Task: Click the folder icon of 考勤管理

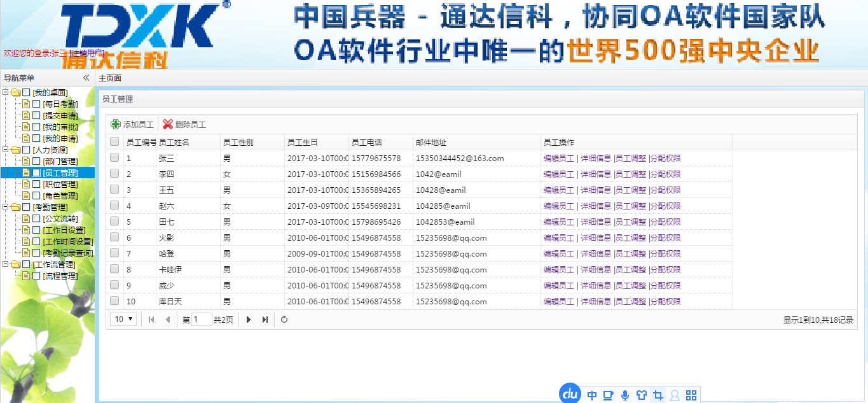Action: [16, 208]
